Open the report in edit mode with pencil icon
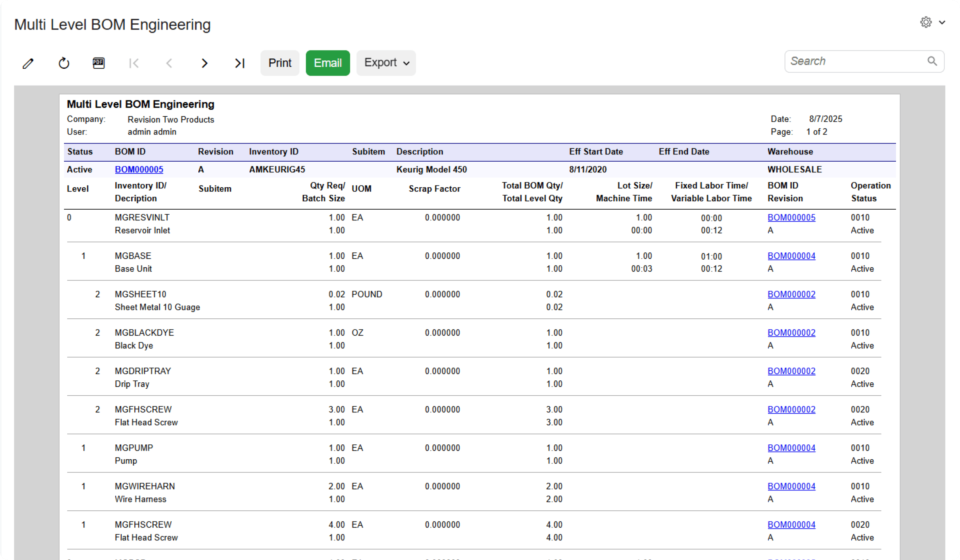 coord(28,63)
